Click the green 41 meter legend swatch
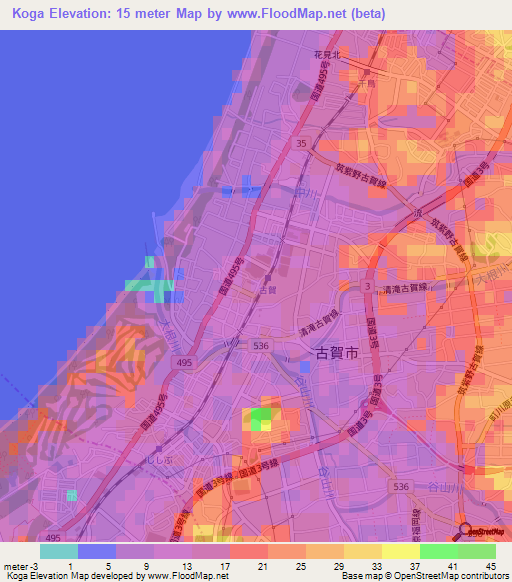 coord(439,552)
